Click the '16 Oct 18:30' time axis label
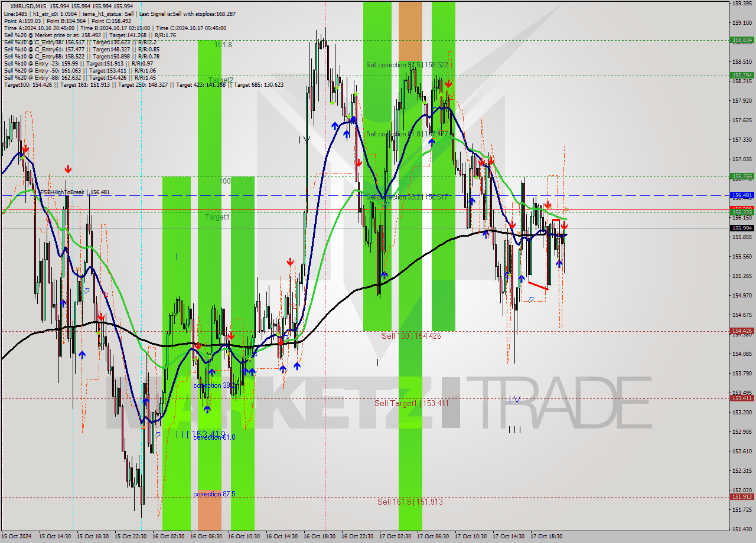Screen dimensions: 756x543 (320, 537)
